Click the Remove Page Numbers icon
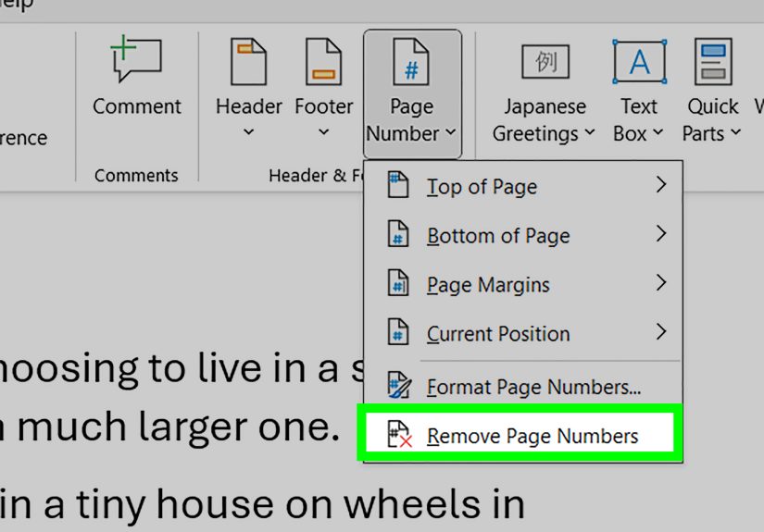This screenshot has width=764, height=532. coord(399,435)
